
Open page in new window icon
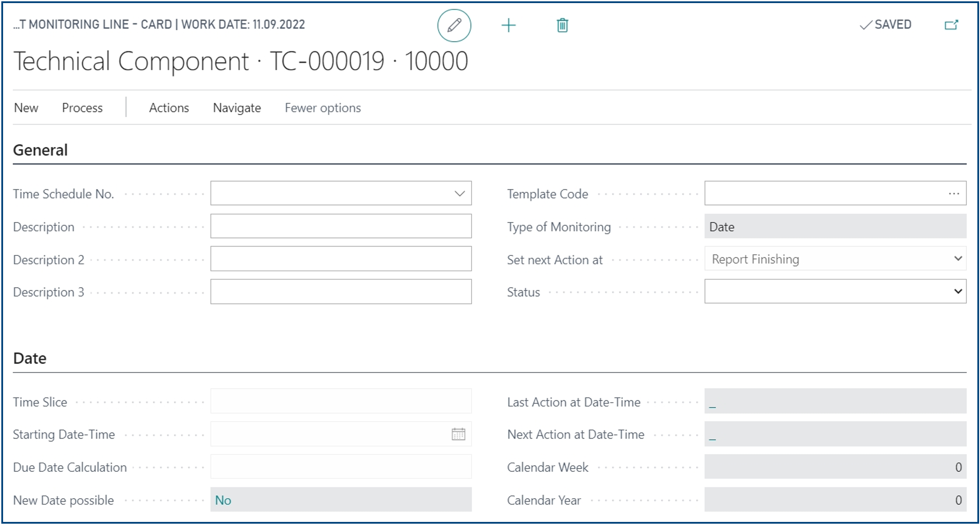coord(951,25)
